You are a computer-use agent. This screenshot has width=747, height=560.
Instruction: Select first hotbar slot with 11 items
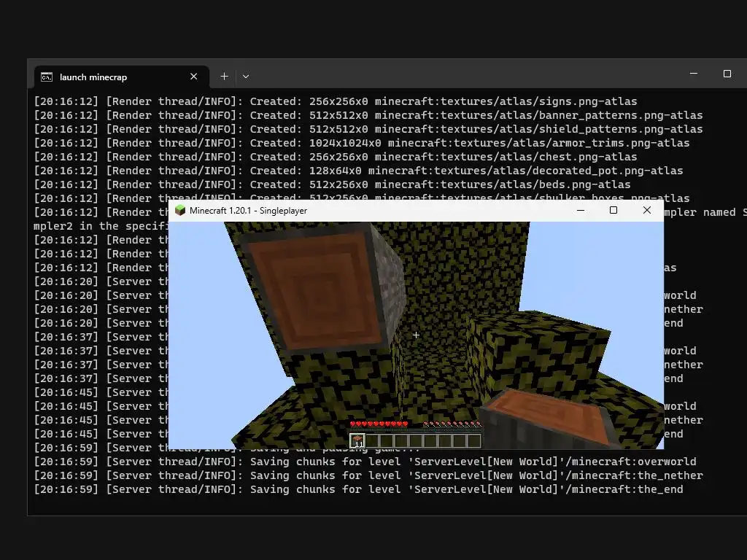tap(357, 441)
